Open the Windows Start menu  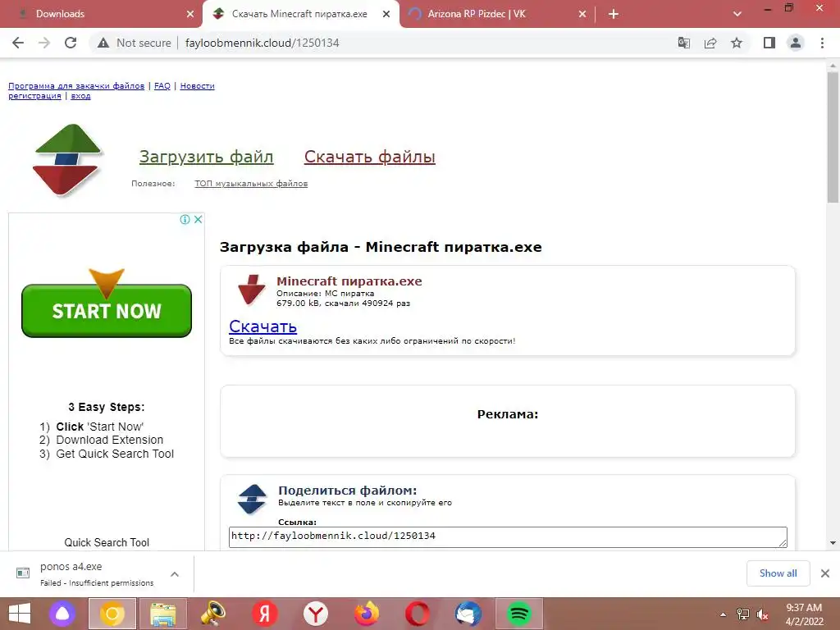(x=20, y=614)
